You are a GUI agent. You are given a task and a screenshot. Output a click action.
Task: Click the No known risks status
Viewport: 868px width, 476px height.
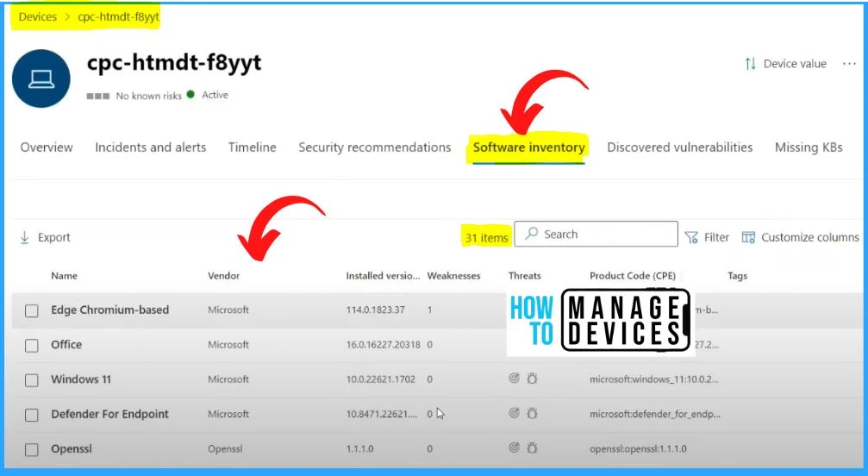pos(148,96)
